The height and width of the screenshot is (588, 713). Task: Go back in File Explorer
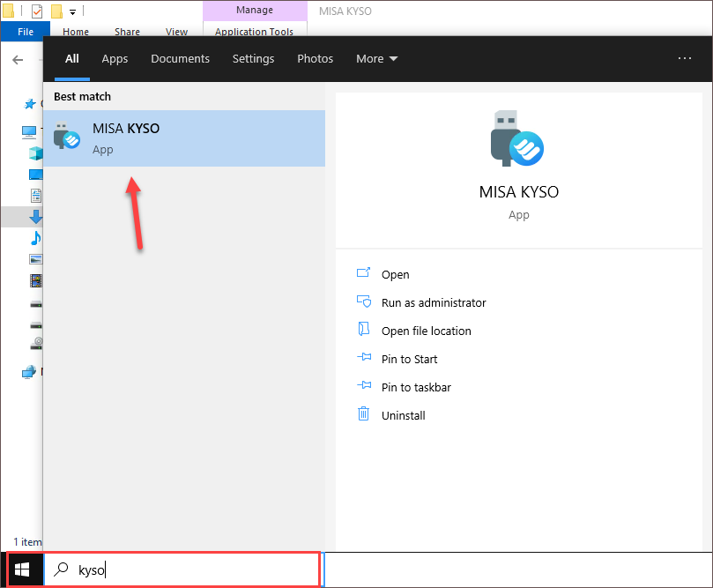(18, 60)
